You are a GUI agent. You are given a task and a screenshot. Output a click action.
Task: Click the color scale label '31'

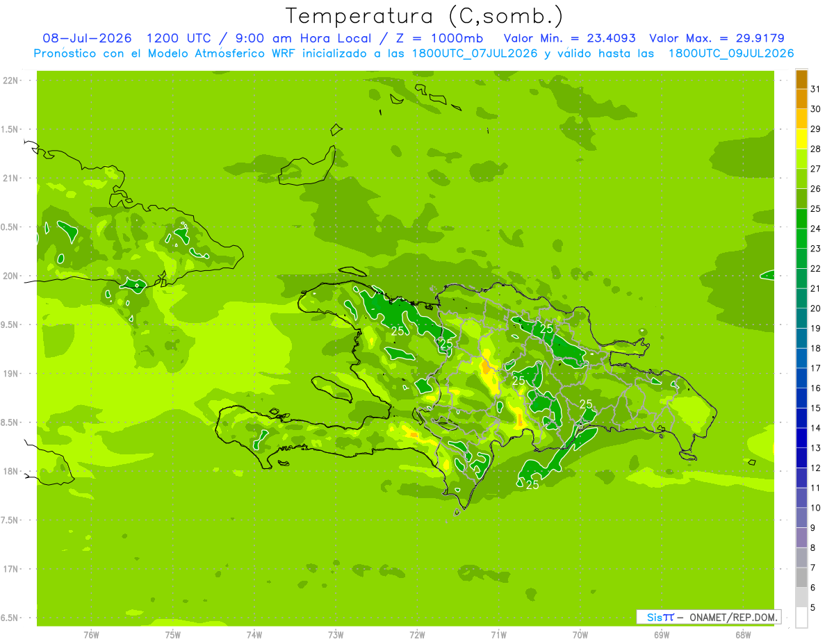point(816,90)
